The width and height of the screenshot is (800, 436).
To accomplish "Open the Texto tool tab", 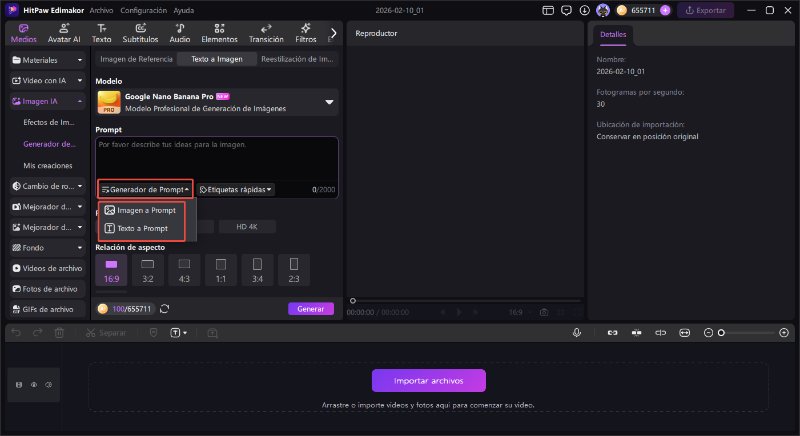I will click(x=102, y=33).
